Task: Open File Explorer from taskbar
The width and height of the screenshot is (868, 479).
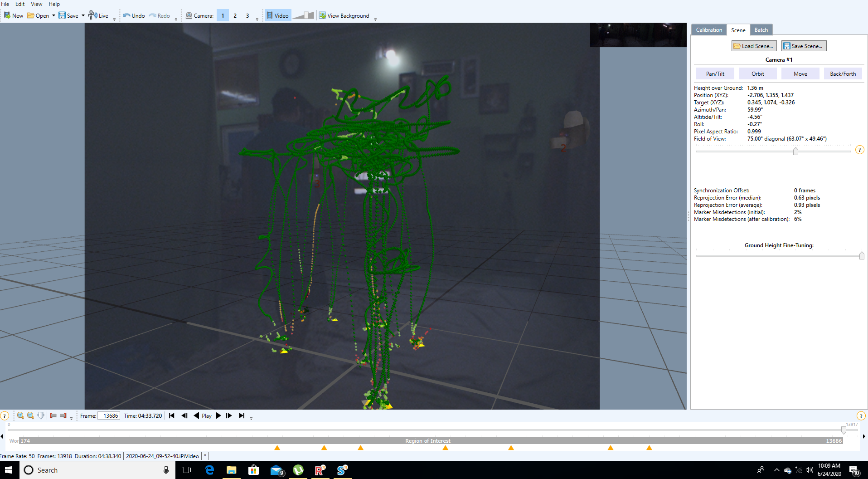Action: point(232,470)
